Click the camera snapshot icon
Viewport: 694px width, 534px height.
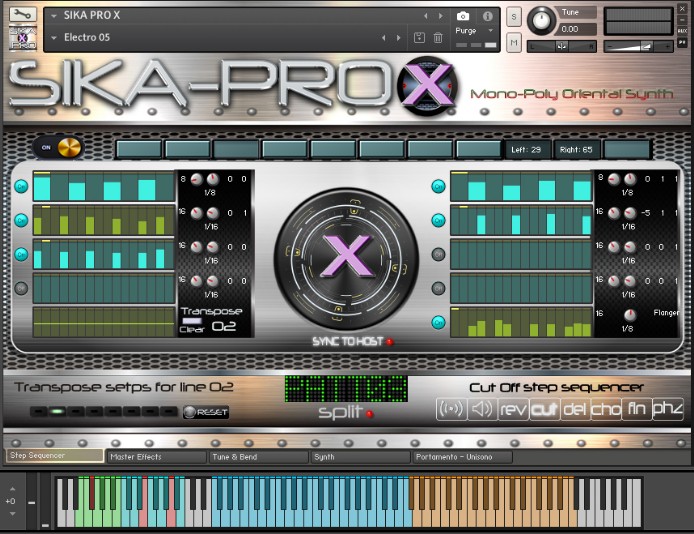[x=463, y=16]
